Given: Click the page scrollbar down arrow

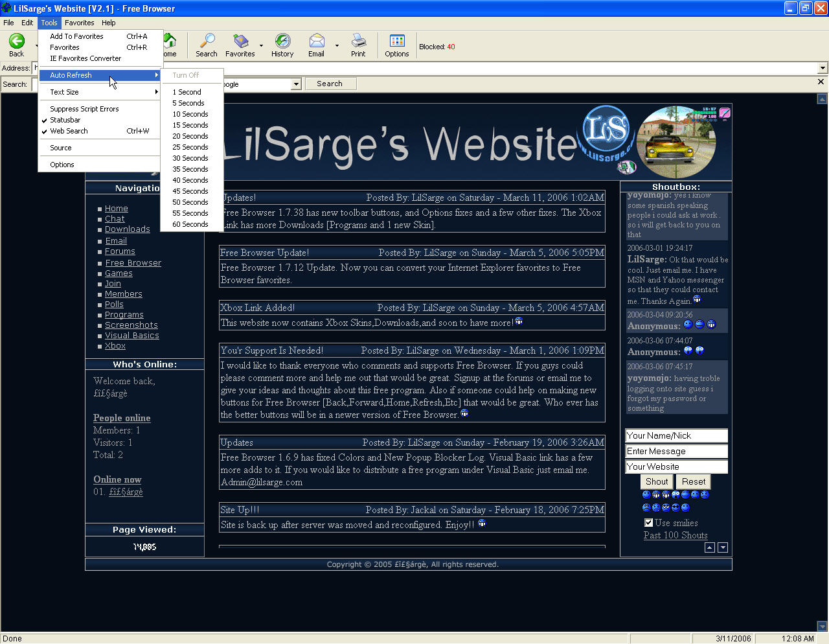Looking at the screenshot, I should (x=822, y=627).
